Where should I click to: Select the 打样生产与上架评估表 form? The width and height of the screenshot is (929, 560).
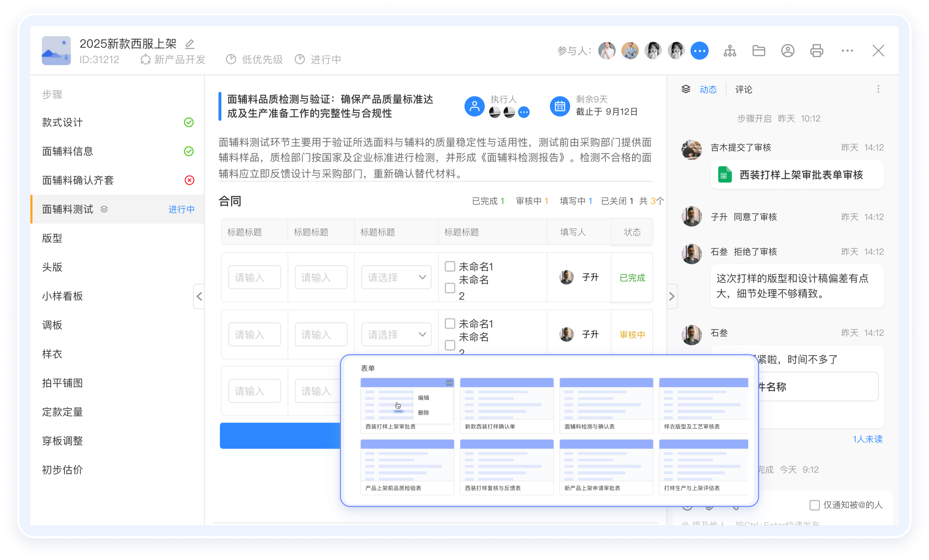tap(704, 467)
